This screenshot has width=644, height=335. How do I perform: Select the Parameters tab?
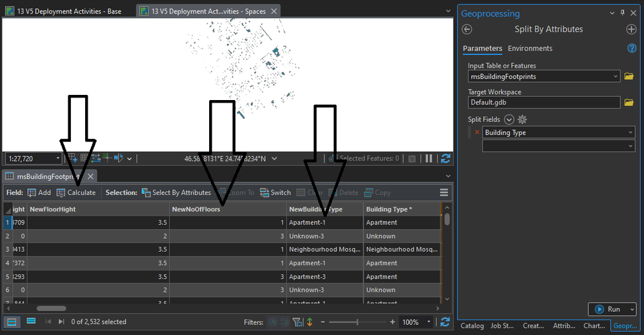(482, 48)
